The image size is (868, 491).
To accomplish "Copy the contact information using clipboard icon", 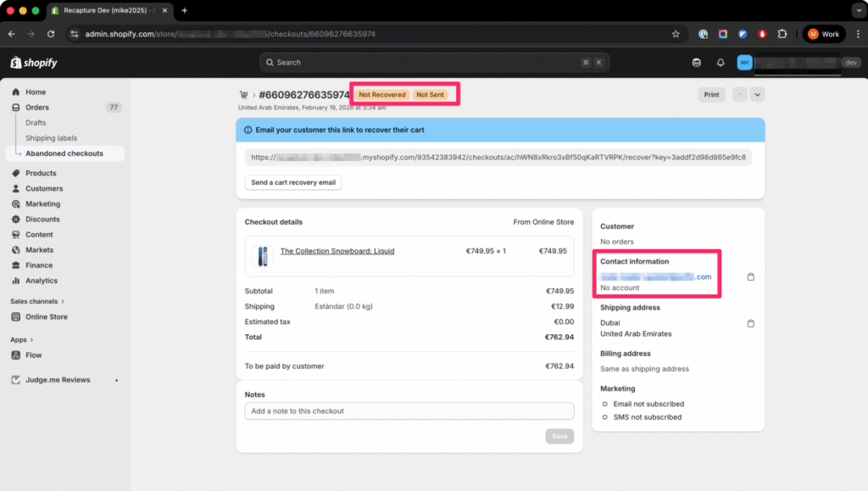I will [751, 276].
